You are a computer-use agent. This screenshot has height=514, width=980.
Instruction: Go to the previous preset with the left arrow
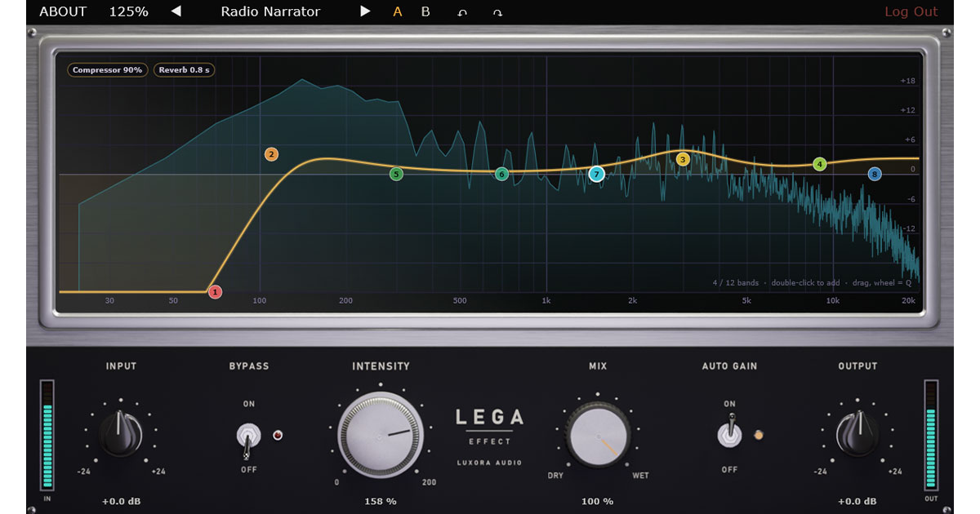point(176,11)
